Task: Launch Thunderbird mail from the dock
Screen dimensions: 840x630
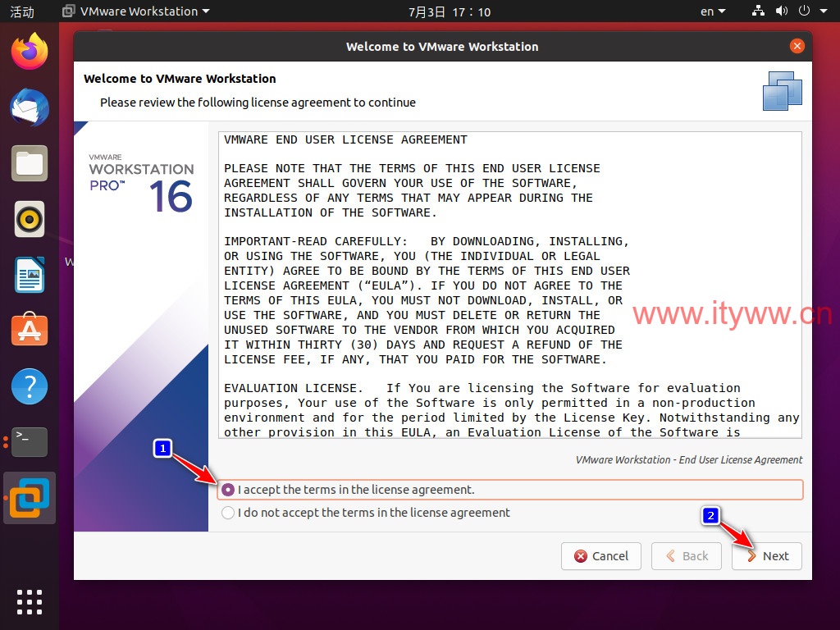Action: click(x=30, y=107)
